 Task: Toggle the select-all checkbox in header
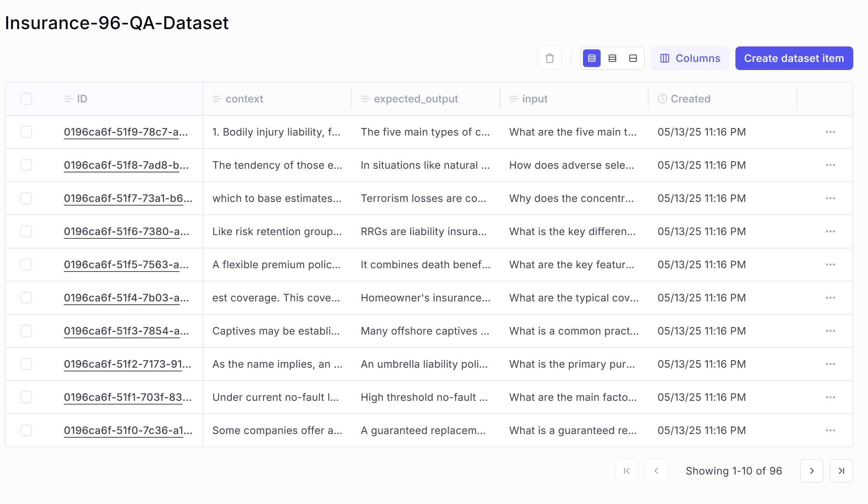pos(26,99)
